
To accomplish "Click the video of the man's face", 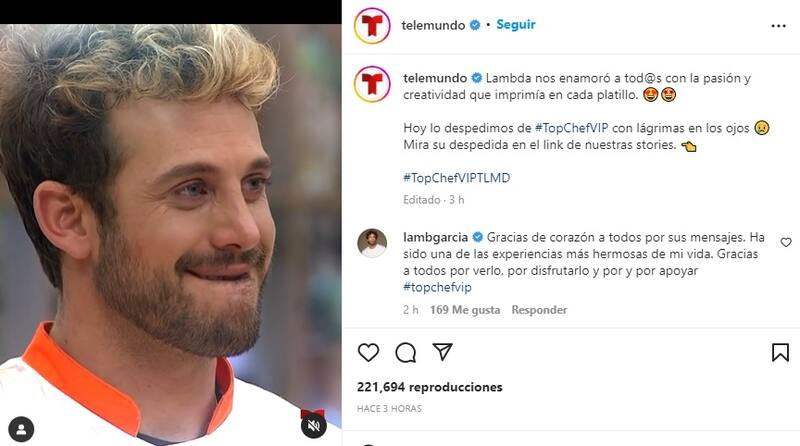I will click(x=170, y=235).
